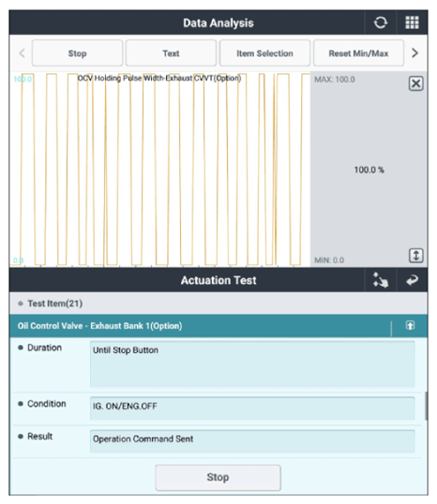Image resolution: width=437 pixels, height=504 pixels.
Task: Click the Duration field showing Until Stop Button
Action: (252, 364)
